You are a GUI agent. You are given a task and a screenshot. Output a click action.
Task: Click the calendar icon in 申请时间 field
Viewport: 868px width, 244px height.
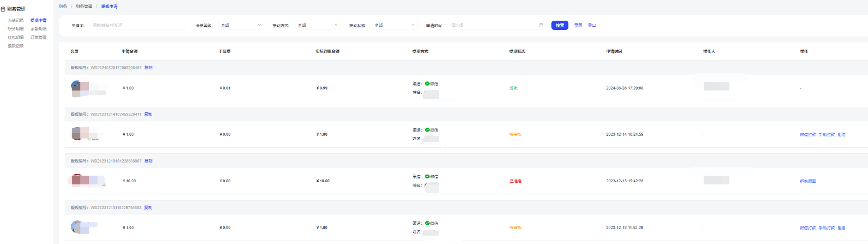pos(541,25)
